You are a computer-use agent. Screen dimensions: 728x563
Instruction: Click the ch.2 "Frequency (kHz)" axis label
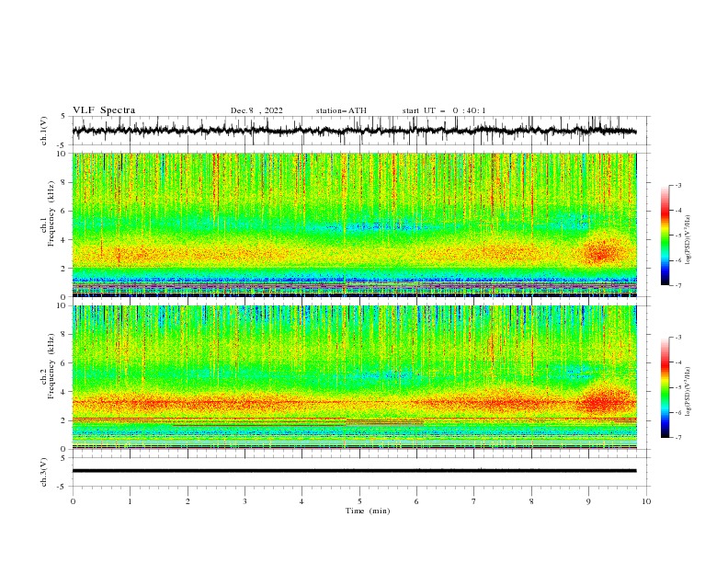(x=51, y=366)
